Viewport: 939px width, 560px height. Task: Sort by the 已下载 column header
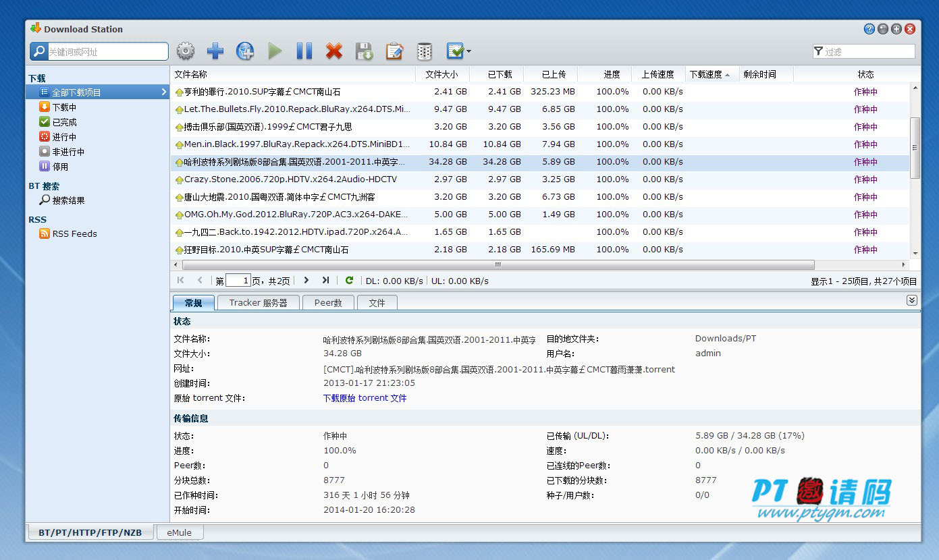coord(496,74)
